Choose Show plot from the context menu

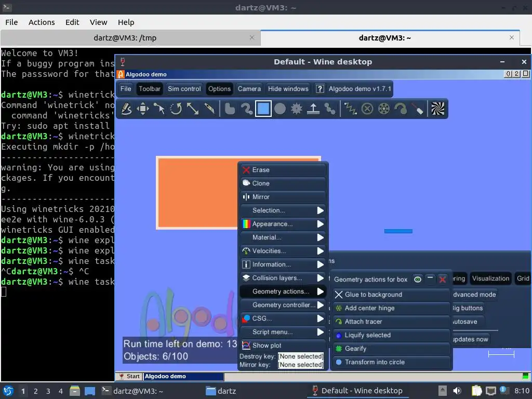pos(283,345)
